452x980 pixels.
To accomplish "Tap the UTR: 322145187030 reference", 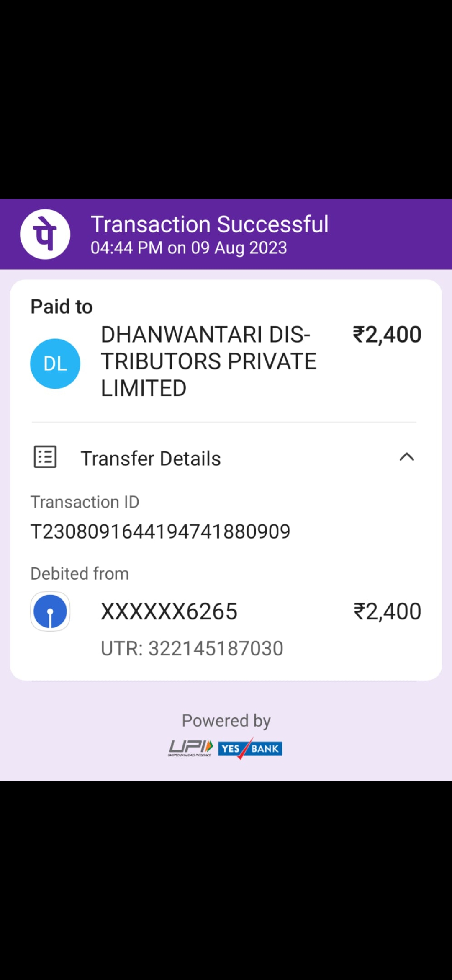I will (192, 648).
